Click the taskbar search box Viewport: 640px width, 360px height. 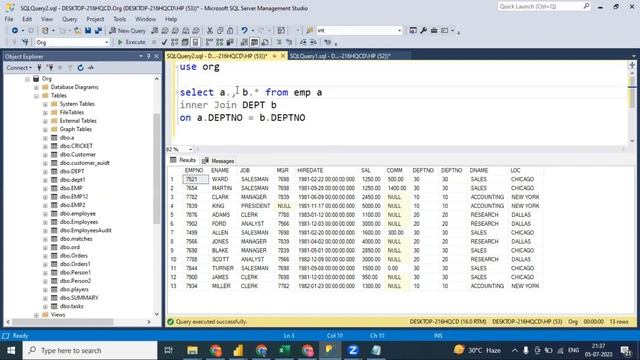pos(90,350)
